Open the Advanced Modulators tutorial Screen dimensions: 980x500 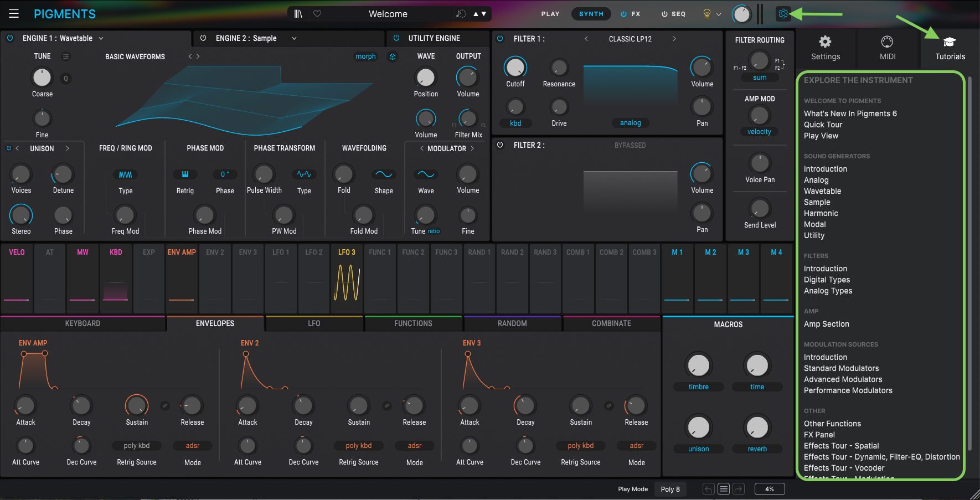point(843,379)
